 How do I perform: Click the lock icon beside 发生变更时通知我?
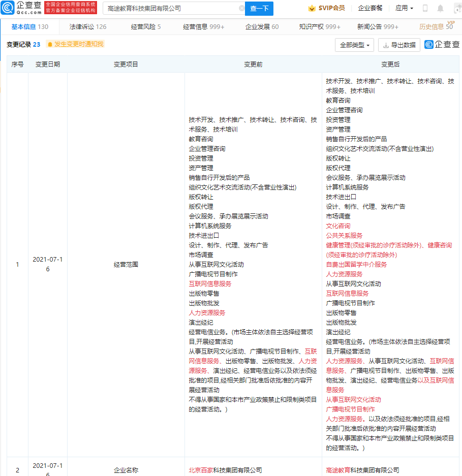pos(49,45)
